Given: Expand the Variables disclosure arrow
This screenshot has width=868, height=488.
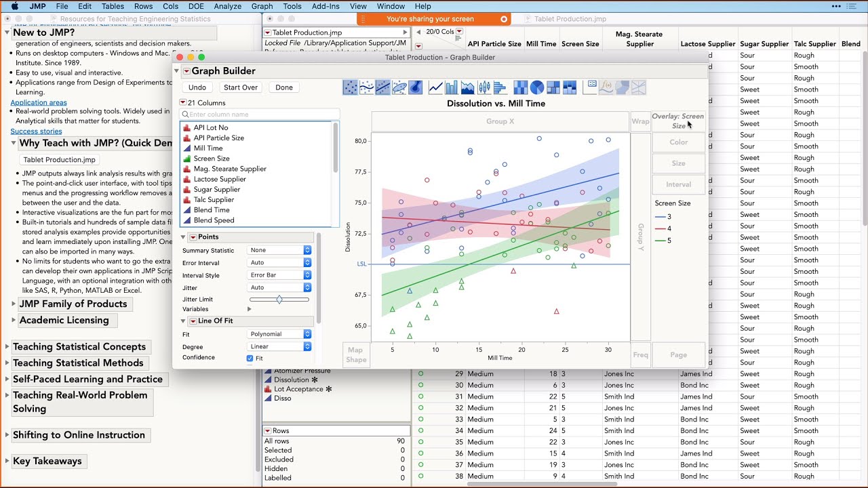Looking at the screenshot, I should (250, 309).
